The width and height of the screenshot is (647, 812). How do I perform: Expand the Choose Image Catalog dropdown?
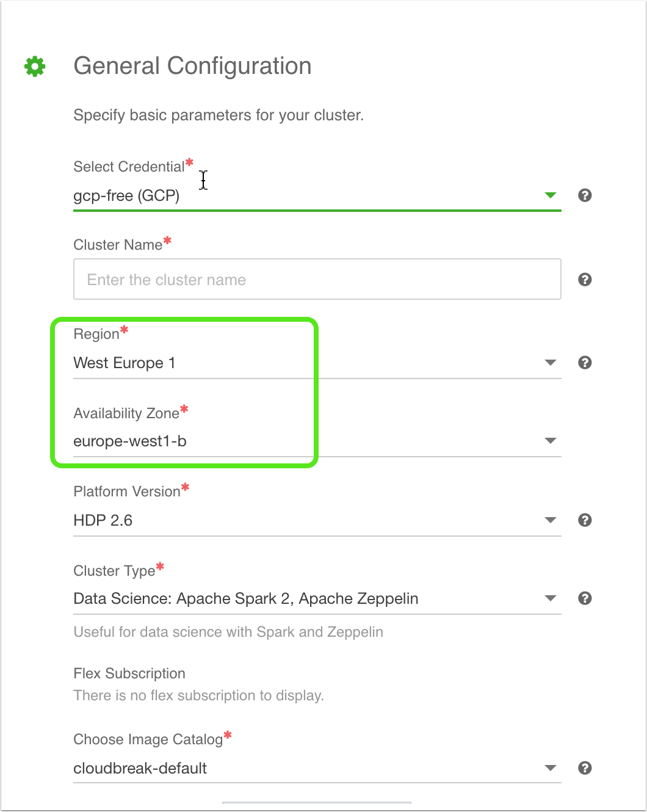tap(551, 768)
